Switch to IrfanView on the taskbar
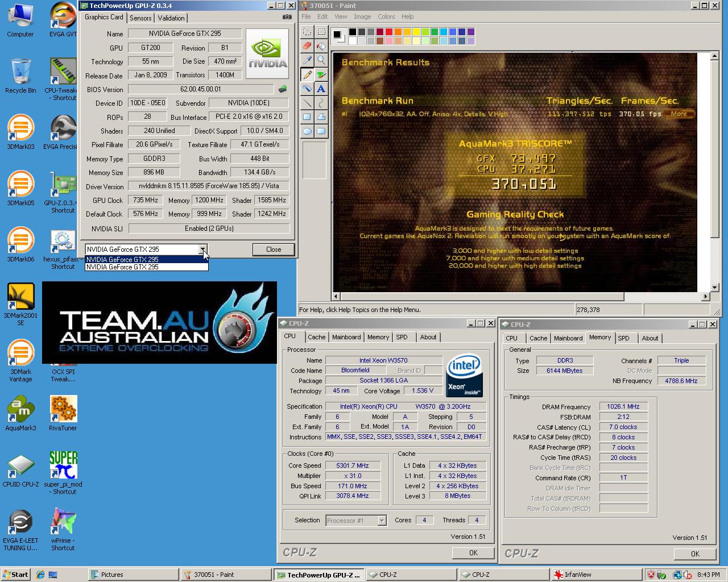This screenshot has height=582, width=728. 595,575
